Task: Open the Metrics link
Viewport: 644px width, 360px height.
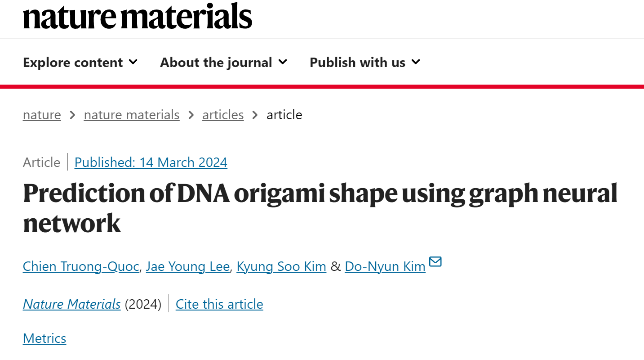Action: (44, 338)
